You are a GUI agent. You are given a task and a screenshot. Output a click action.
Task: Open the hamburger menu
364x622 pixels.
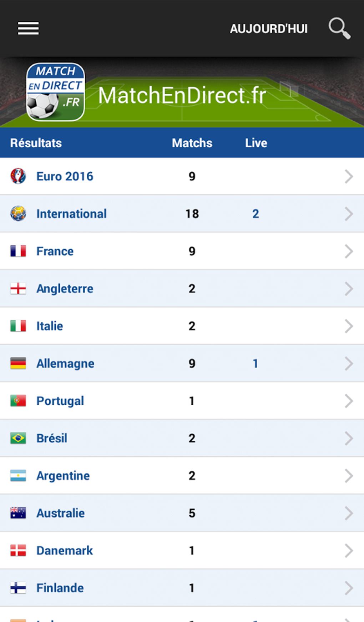pyautogui.click(x=28, y=29)
